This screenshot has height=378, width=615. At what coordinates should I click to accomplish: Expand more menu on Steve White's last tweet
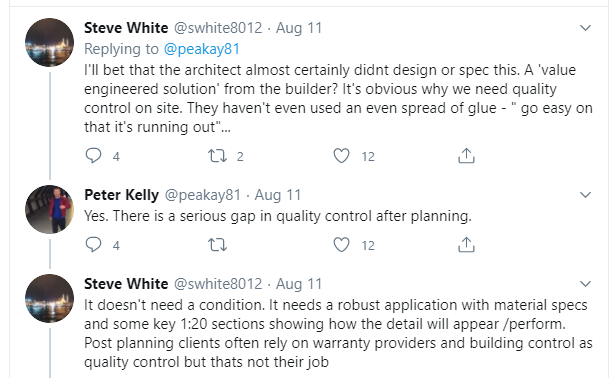585,284
